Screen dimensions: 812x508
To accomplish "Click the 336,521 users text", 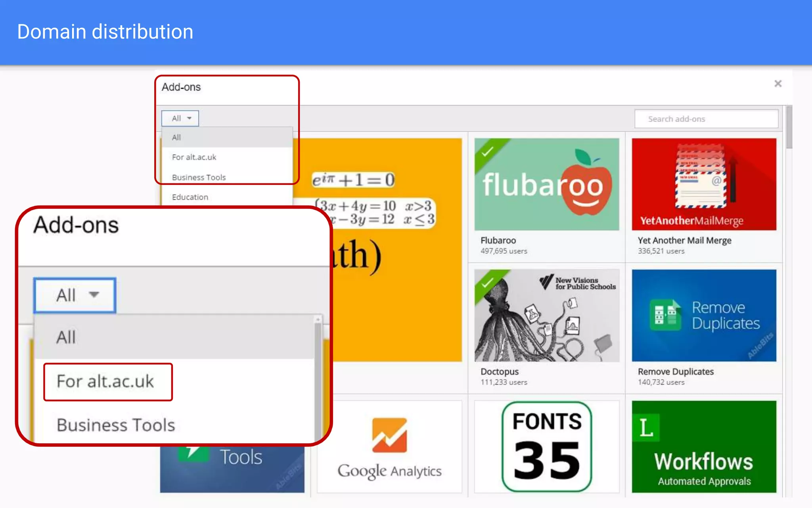I will 661,251.
